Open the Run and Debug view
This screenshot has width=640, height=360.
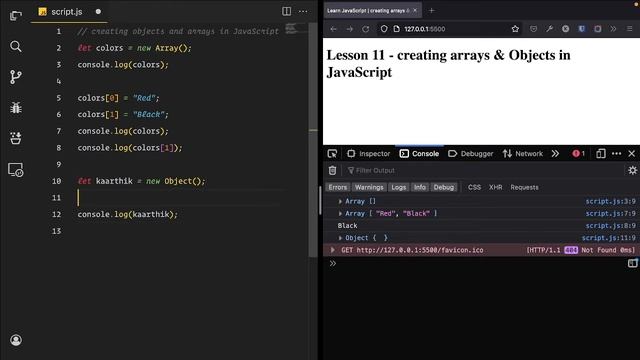click(16, 107)
